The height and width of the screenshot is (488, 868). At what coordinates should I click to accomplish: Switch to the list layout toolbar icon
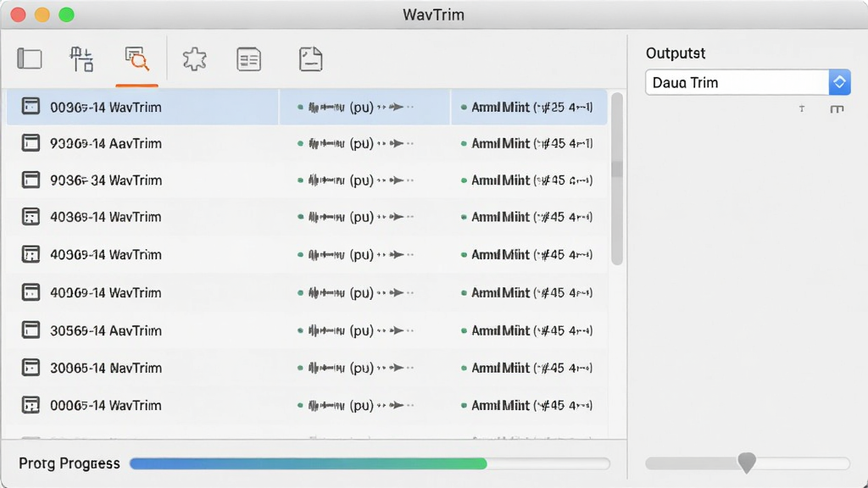[249, 59]
